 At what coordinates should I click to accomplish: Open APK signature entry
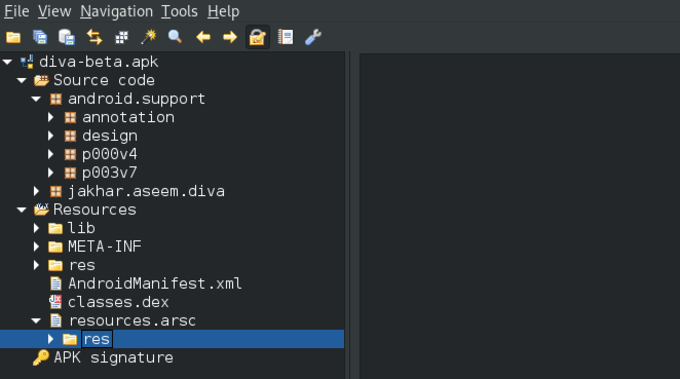(x=113, y=358)
